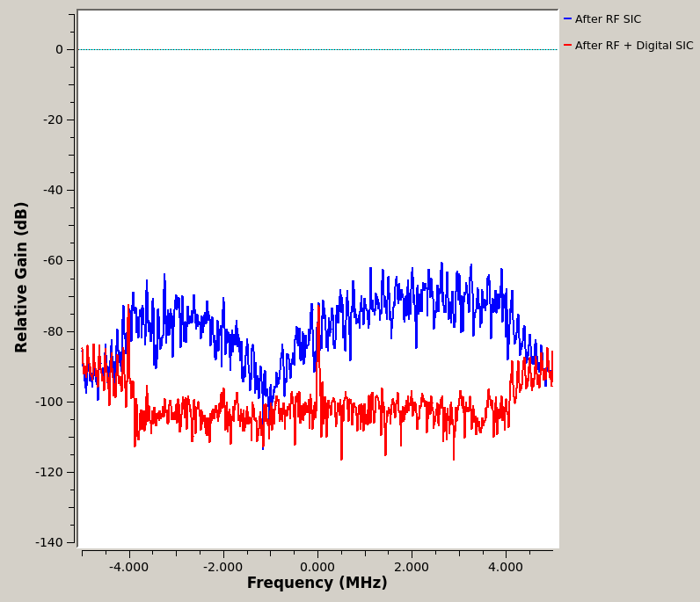Click the red marker beside After RF + Digital SIC
Viewport: 700px width, 602px height.
(567, 46)
